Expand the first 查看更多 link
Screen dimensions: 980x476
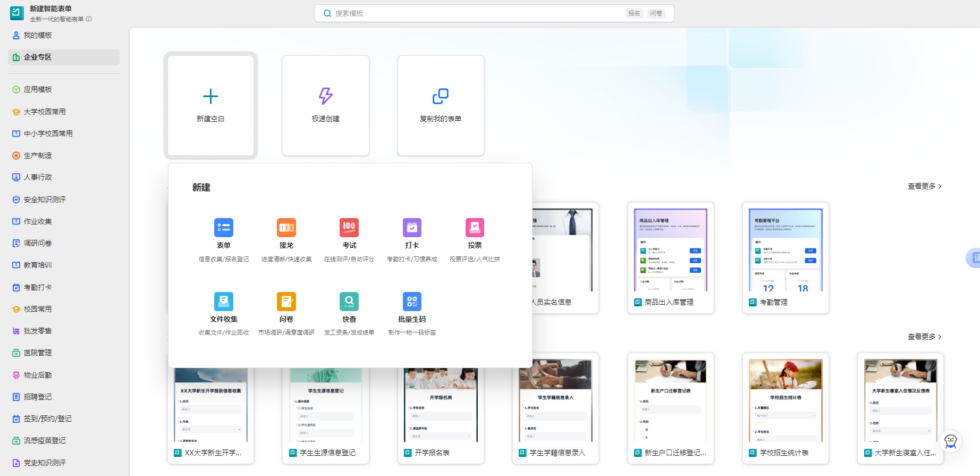tap(924, 186)
